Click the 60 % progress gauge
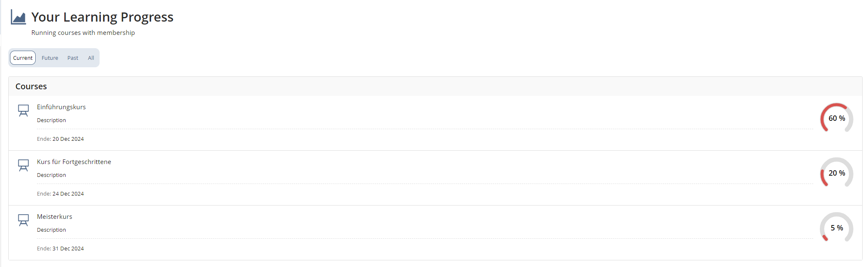 tap(836, 118)
